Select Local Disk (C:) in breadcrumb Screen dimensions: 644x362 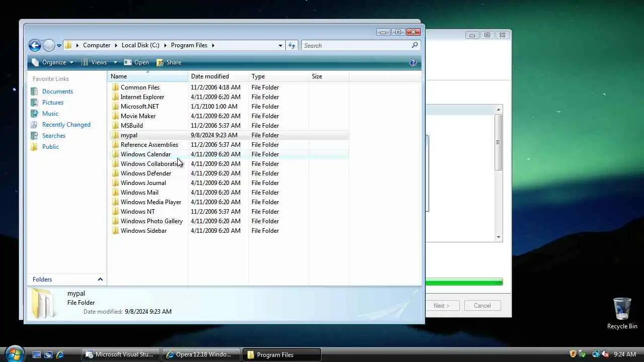(x=140, y=45)
